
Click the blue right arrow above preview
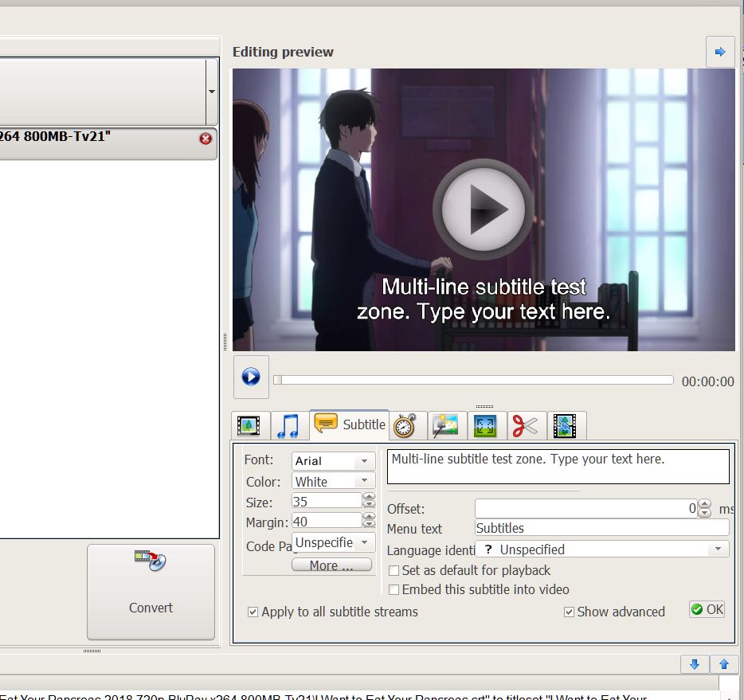pos(720,52)
